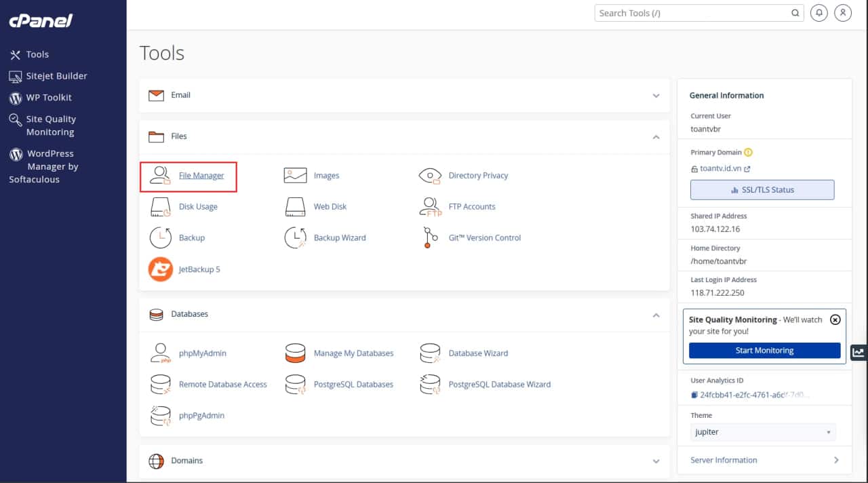The width and height of the screenshot is (868, 483).
Task: Click the Primary Domain warning info icon
Action: [x=749, y=153]
